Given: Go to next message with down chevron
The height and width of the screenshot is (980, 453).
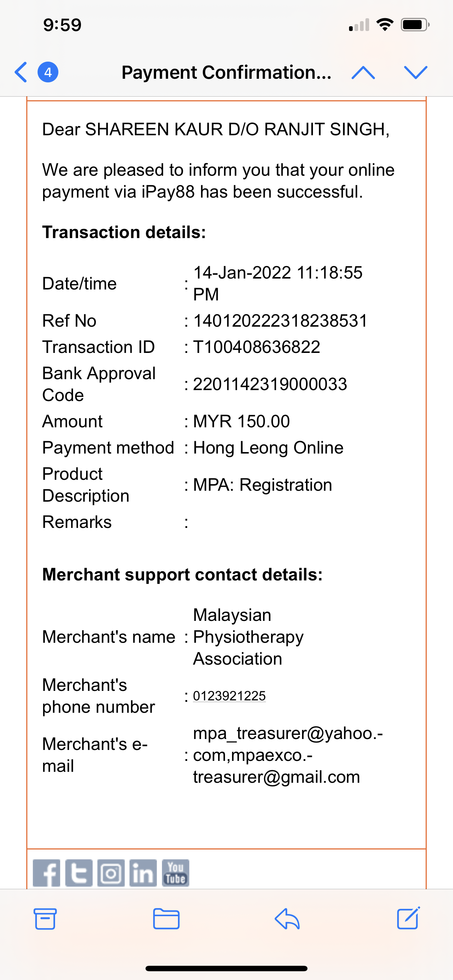Looking at the screenshot, I should (x=415, y=72).
